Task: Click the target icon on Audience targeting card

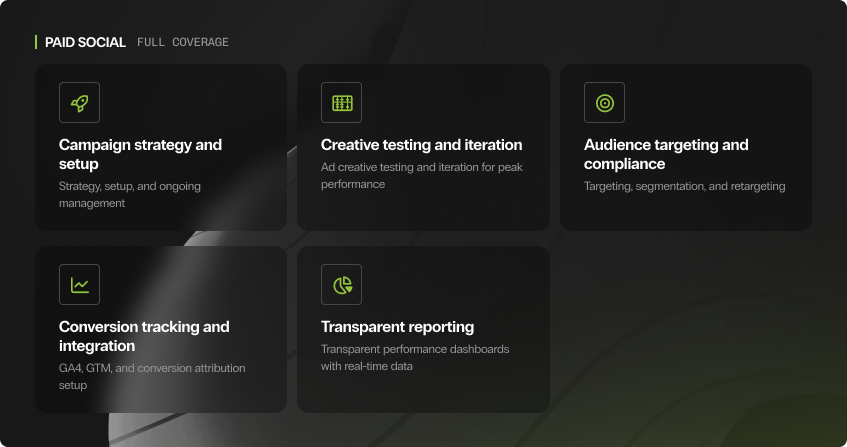Action: (604, 103)
